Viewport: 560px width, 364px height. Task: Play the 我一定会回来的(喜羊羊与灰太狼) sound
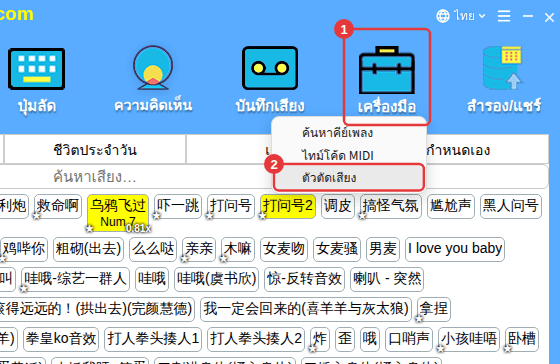[x=306, y=309]
